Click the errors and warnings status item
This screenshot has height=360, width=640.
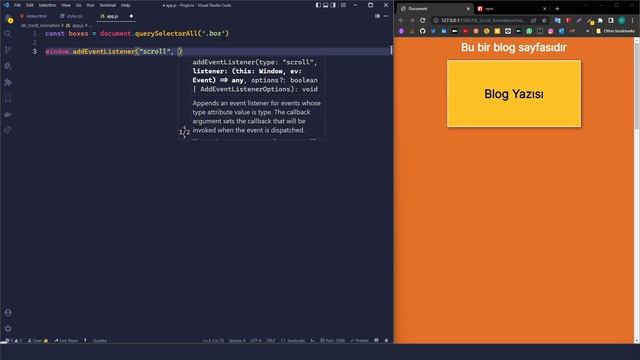[13, 340]
